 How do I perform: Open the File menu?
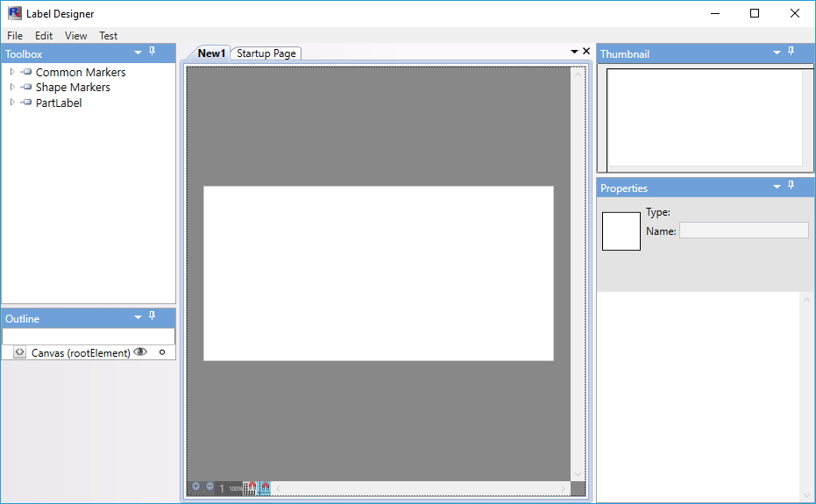(15, 36)
